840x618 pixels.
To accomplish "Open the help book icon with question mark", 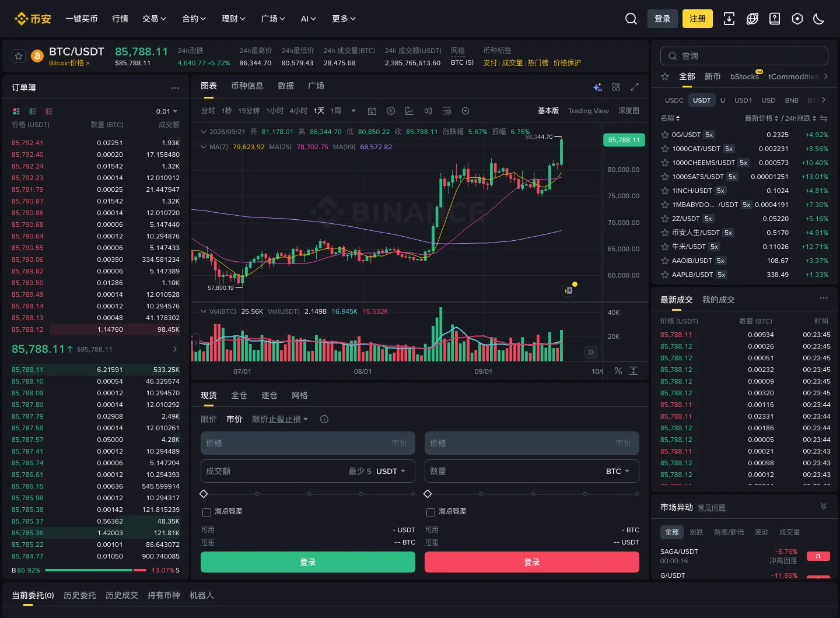I will pos(775,19).
